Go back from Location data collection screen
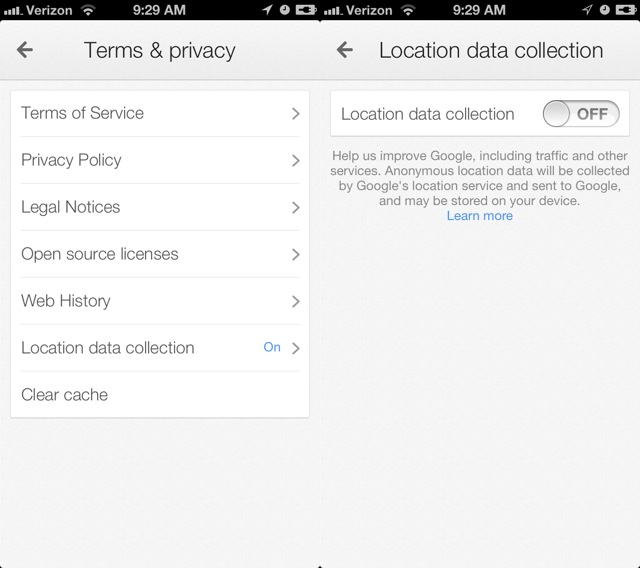The image size is (640, 568). pyautogui.click(x=345, y=50)
